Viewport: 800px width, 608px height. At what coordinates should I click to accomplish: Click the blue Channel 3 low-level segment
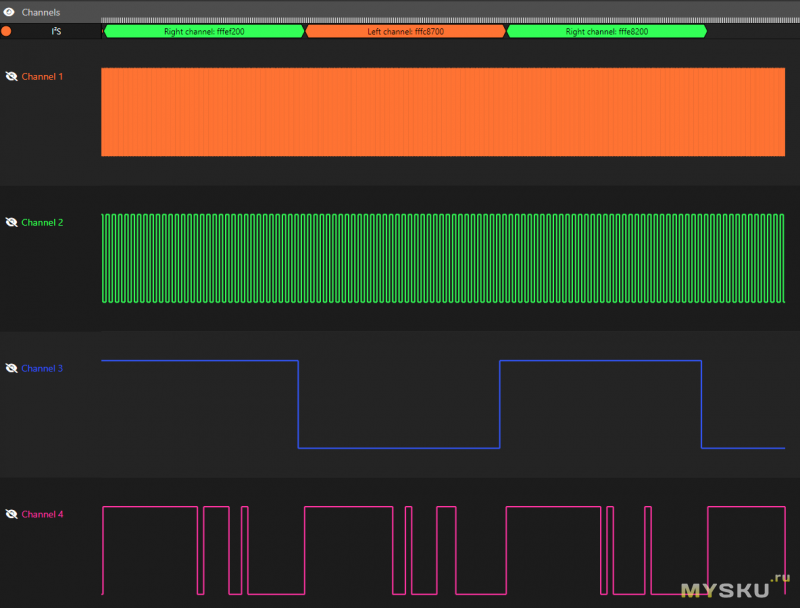tap(398, 447)
